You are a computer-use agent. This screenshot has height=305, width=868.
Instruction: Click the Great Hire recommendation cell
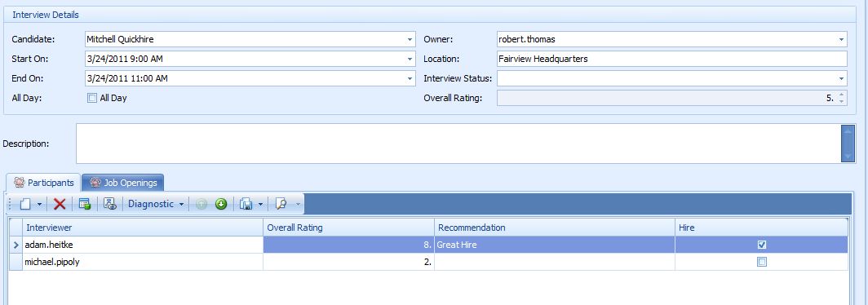tap(554, 245)
